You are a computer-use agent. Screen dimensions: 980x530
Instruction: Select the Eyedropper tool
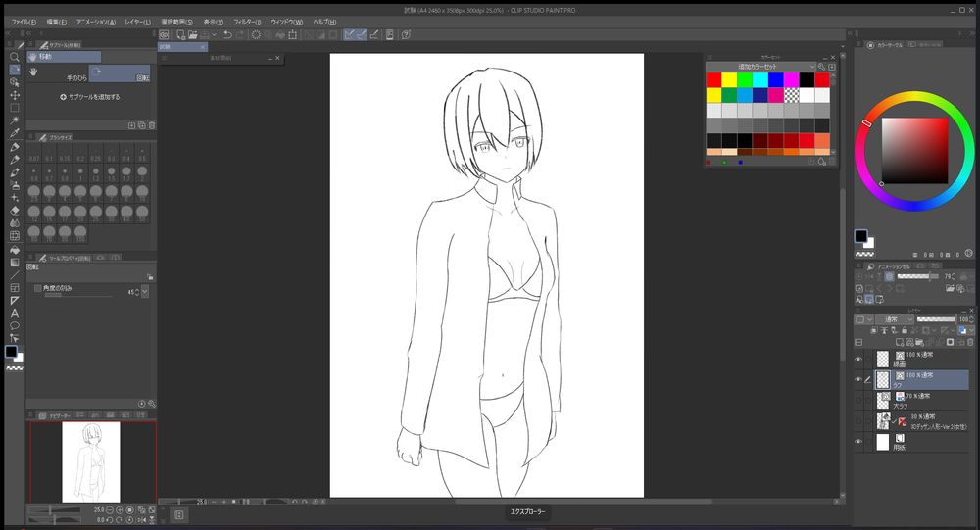pos(15,133)
